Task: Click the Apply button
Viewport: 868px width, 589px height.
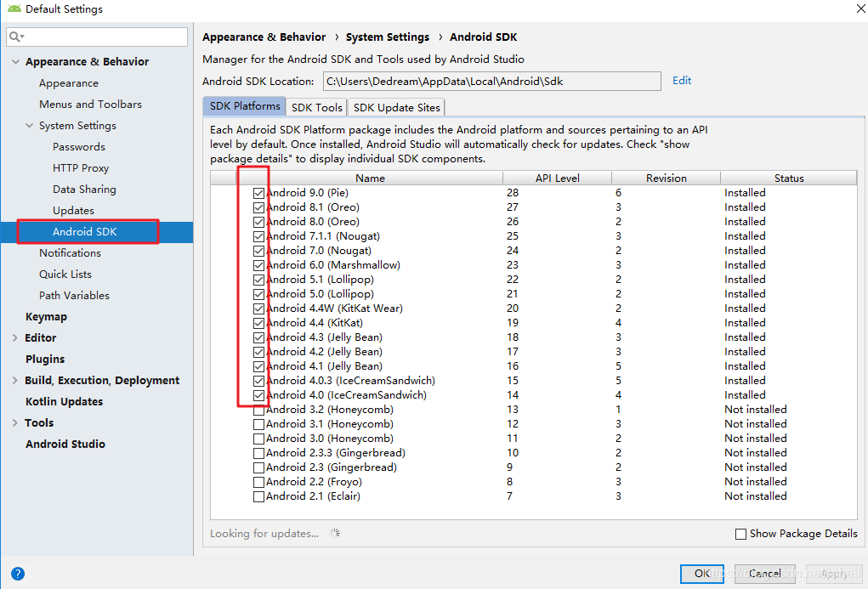Action: click(x=834, y=574)
